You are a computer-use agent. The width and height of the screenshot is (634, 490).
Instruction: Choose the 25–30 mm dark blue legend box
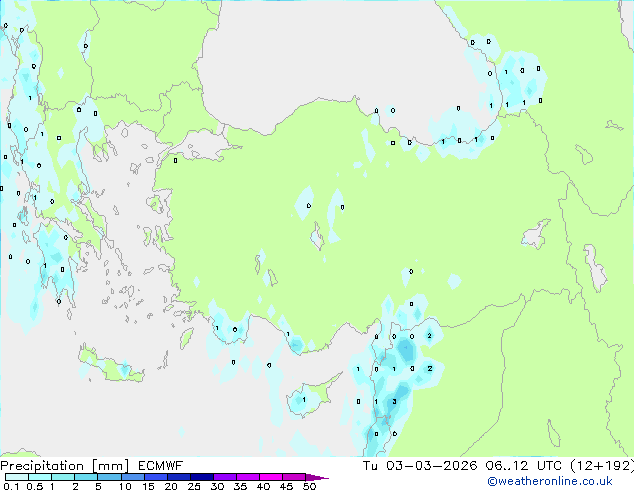(x=202, y=477)
